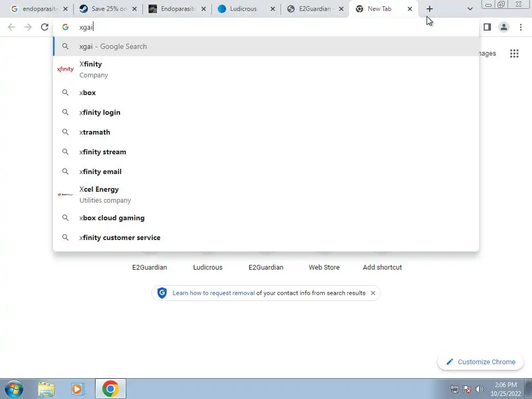Click the Chrome taskbar icon
Screen dimensions: 532x399
(x=110, y=389)
